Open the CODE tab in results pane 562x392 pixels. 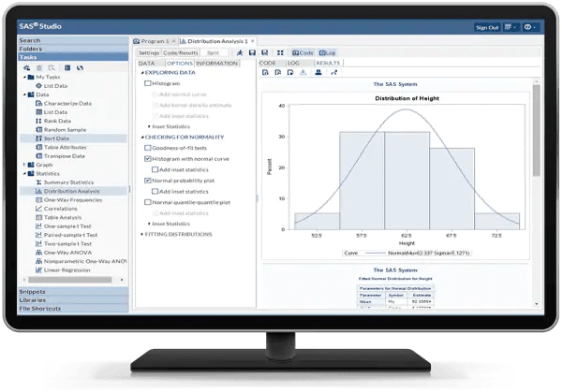pyautogui.click(x=267, y=63)
